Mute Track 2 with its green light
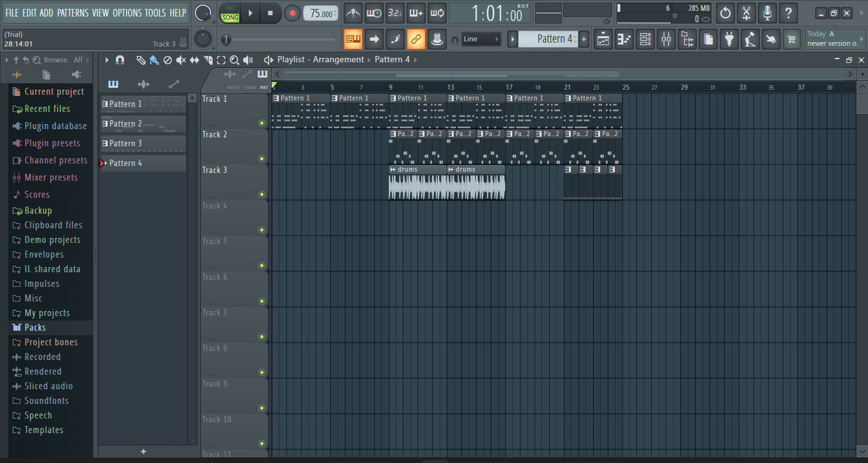Image resolution: width=868 pixels, height=463 pixels. click(262, 158)
